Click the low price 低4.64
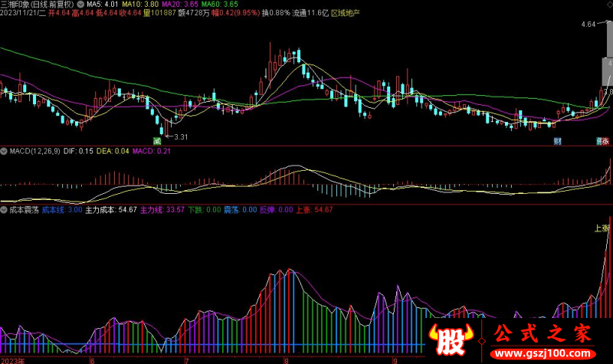This screenshot has height=364, width=613. click(107, 13)
